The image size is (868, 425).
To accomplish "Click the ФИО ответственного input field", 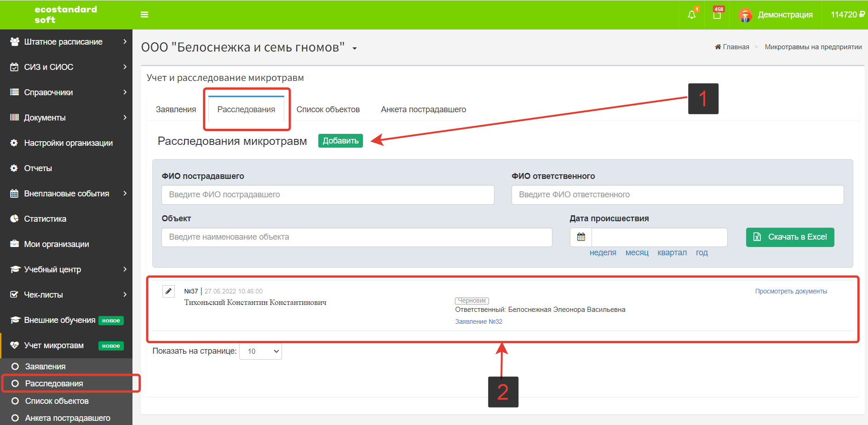I will click(677, 195).
